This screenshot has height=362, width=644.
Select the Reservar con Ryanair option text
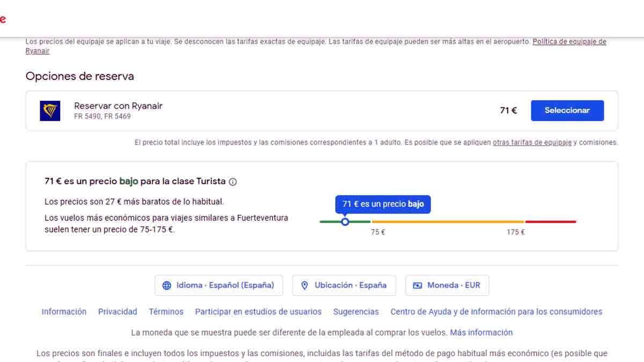tap(118, 106)
